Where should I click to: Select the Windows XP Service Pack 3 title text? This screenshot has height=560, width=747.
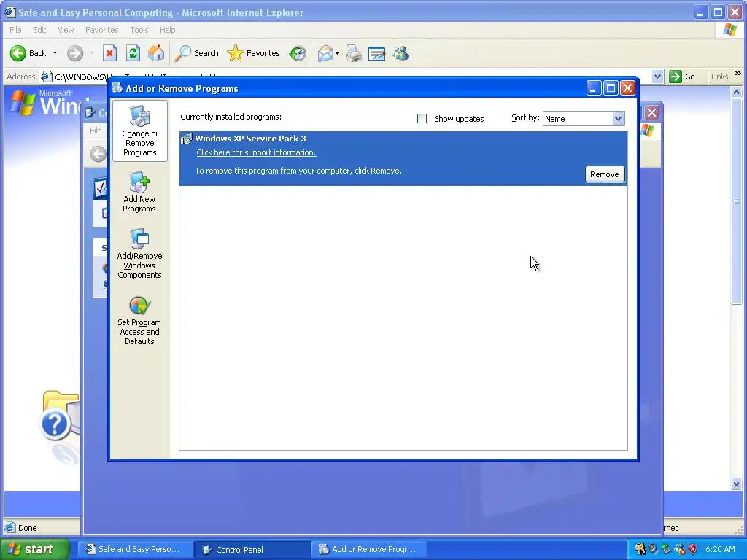click(x=251, y=139)
